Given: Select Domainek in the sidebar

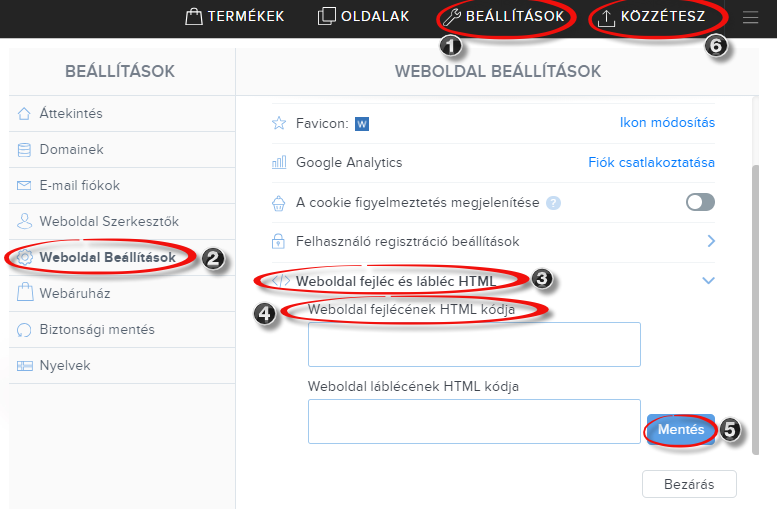Looking at the screenshot, I should coord(122,150).
